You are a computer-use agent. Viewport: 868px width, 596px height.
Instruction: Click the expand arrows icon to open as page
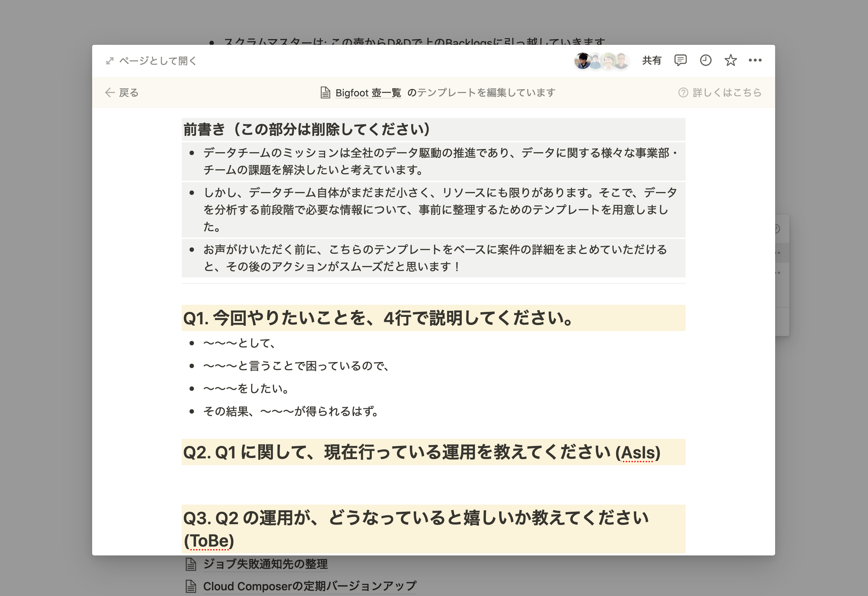pyautogui.click(x=110, y=61)
